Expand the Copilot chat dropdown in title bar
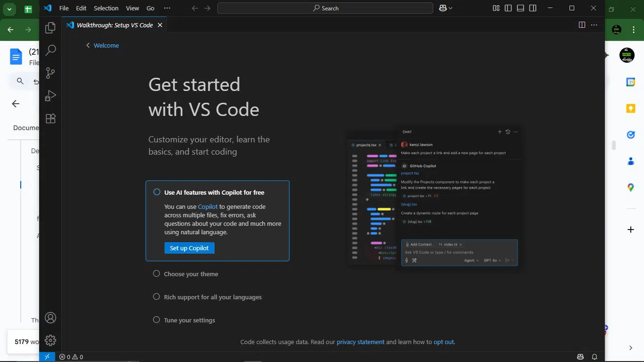This screenshot has width=644, height=362. [451, 8]
